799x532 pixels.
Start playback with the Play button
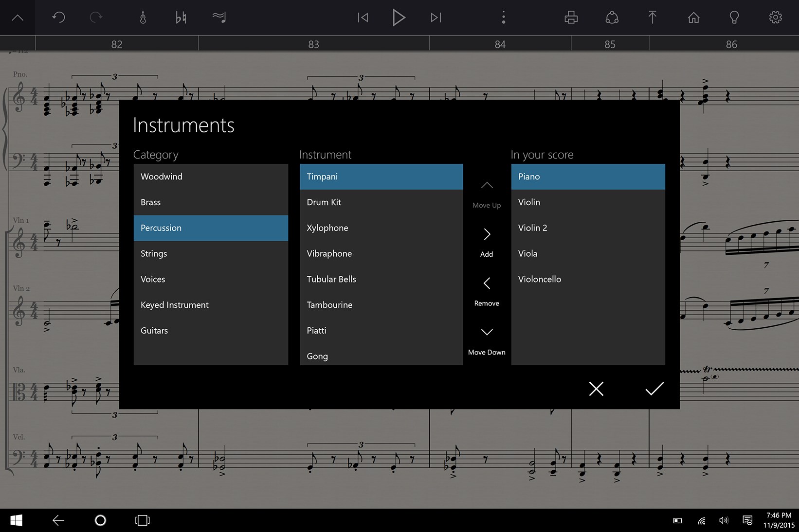[399, 18]
